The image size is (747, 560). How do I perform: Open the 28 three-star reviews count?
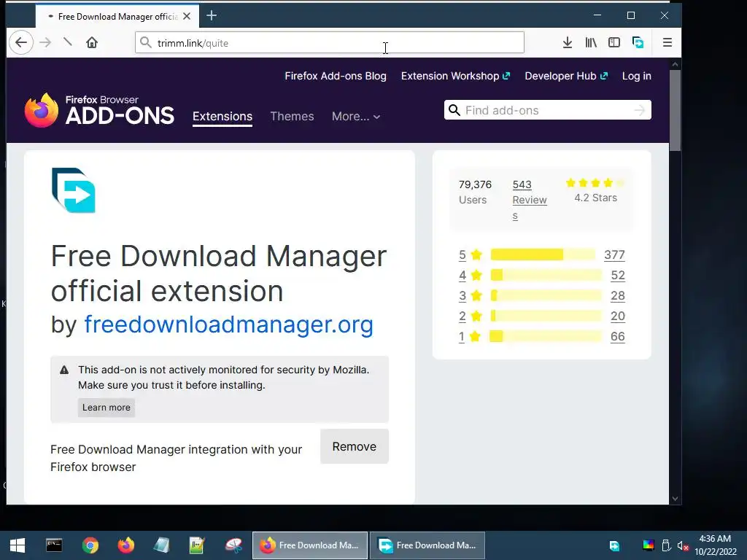point(618,296)
